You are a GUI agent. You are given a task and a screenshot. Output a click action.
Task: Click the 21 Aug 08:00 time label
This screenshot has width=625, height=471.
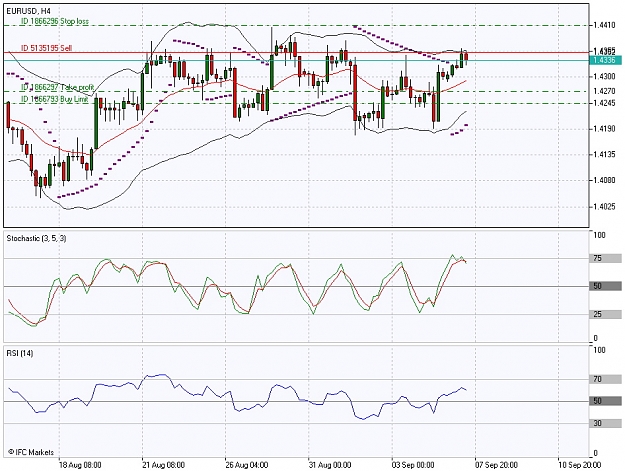pos(163,465)
